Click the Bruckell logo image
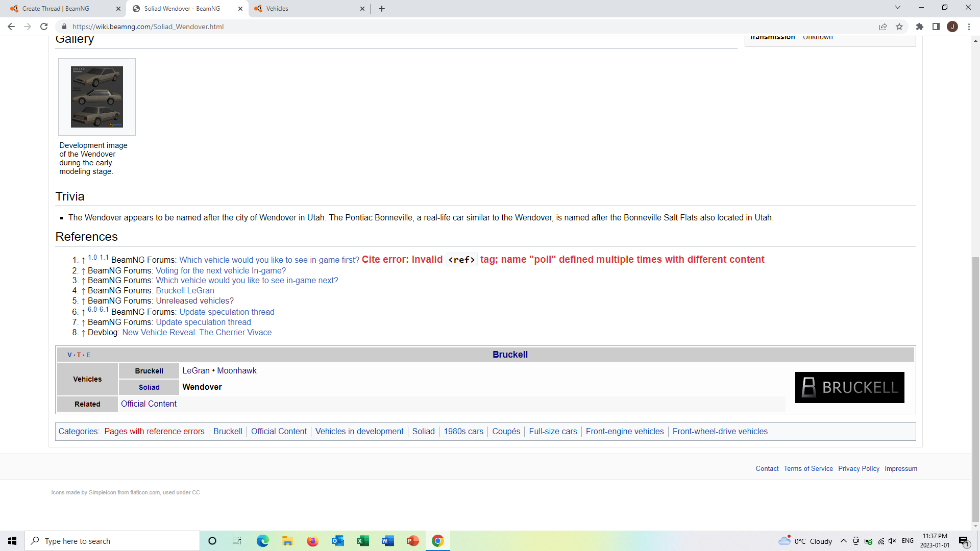This screenshot has width=980, height=551. pos(850,388)
